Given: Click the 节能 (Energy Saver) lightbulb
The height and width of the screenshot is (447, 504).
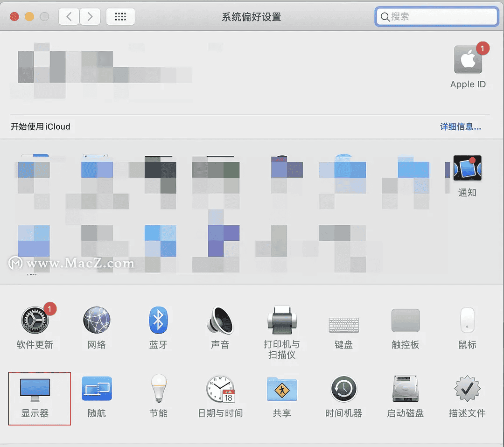Looking at the screenshot, I should coord(158,389).
